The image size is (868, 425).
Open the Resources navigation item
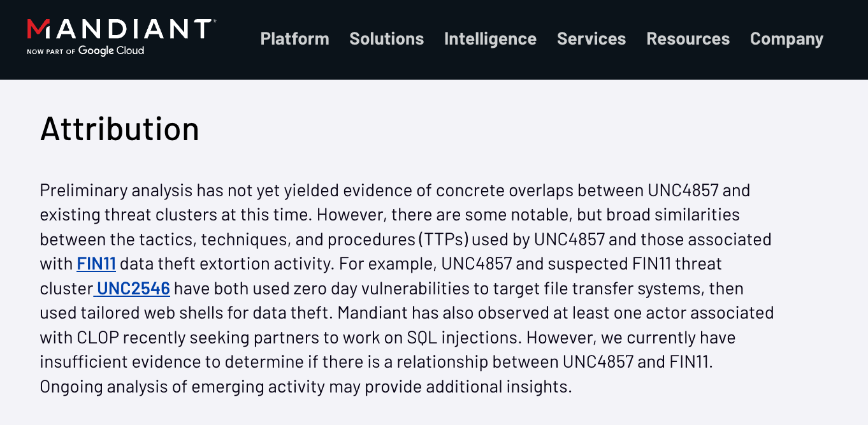(x=688, y=39)
